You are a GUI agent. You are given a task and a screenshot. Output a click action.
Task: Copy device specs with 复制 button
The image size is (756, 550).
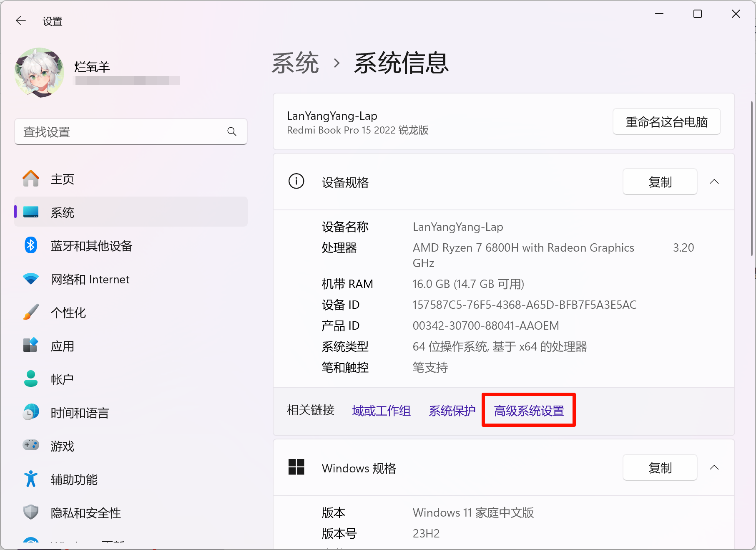660,182
